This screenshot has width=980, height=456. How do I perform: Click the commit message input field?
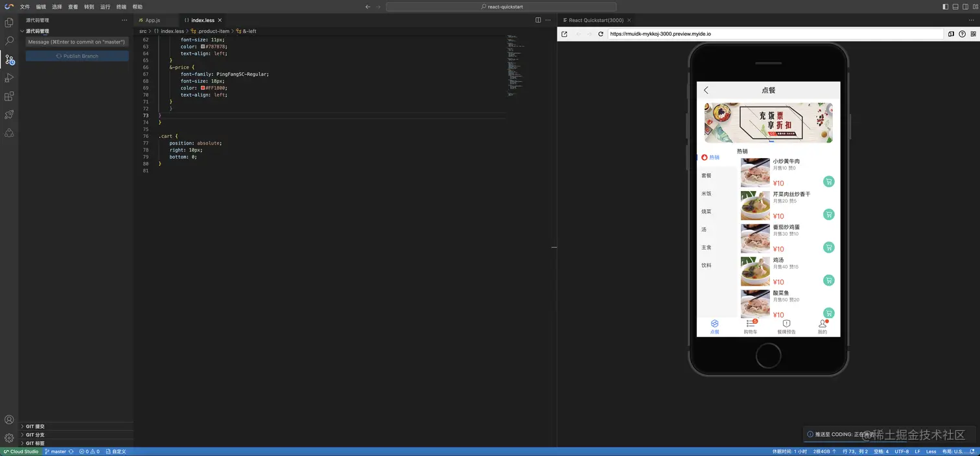(77, 42)
